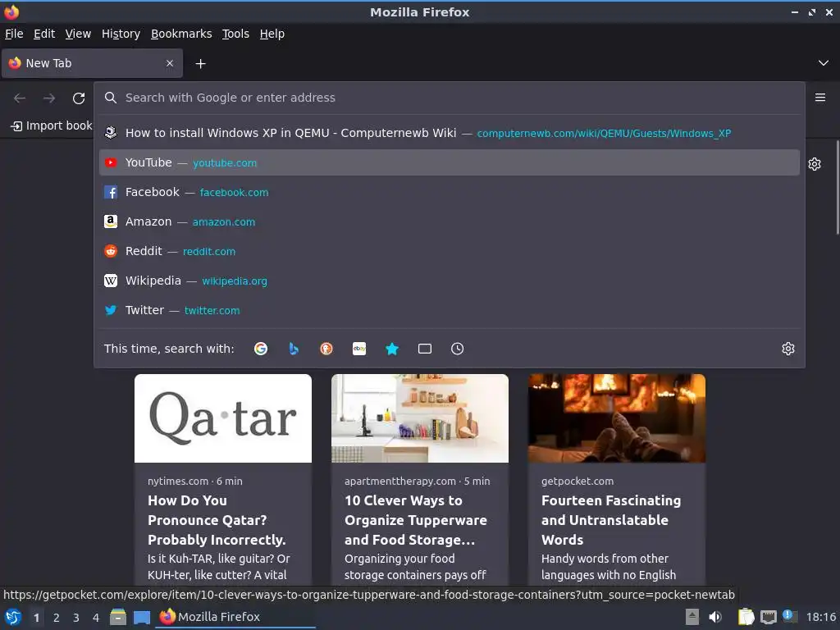Switch to workspace 1 in the pager
Viewport: 840px width, 630px height.
point(36,618)
